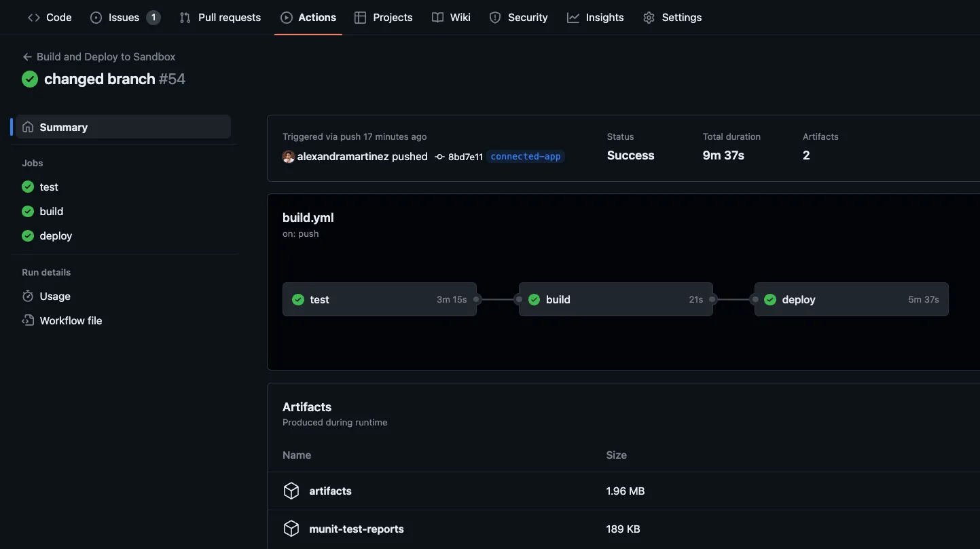Click the check icon in test graph node
Screen dimensions: 980x549
tap(298, 300)
